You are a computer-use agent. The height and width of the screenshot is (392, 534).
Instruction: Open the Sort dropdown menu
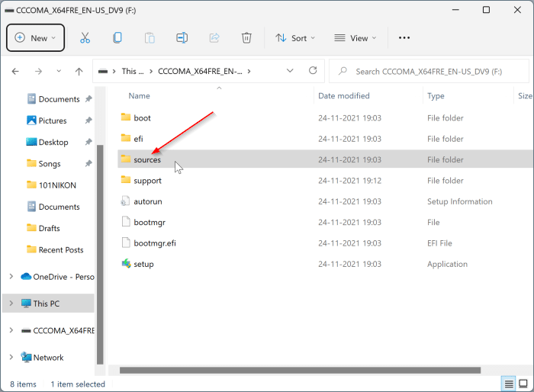[295, 38]
